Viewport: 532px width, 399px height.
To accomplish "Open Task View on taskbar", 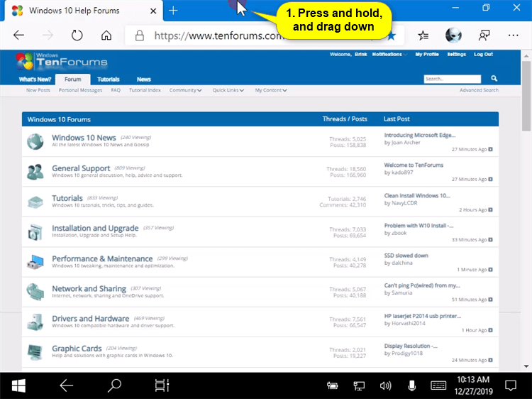I will (162, 386).
